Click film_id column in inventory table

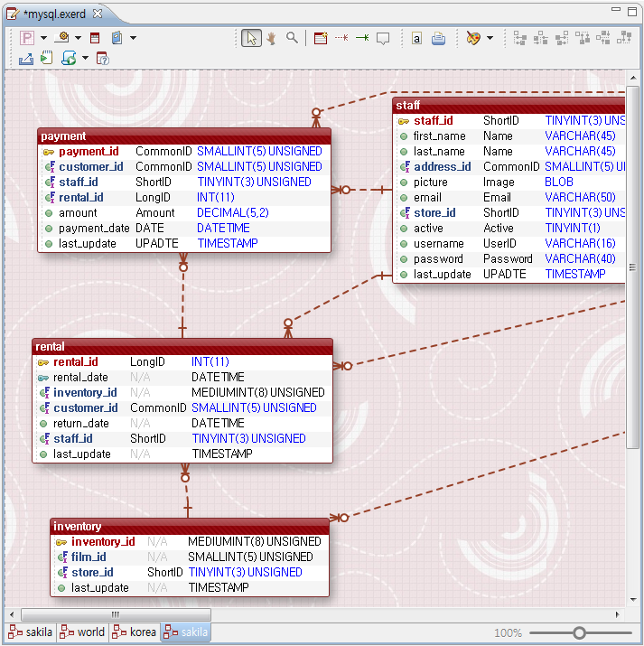pos(190,557)
